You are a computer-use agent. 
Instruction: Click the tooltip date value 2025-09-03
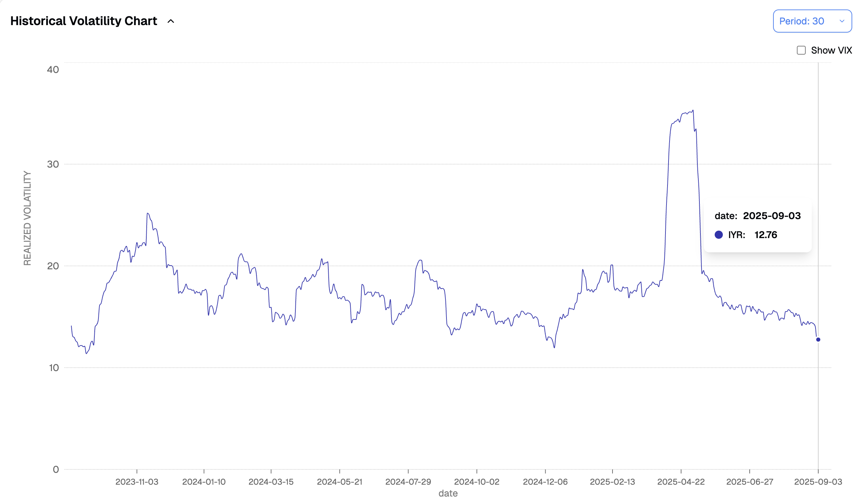click(772, 216)
